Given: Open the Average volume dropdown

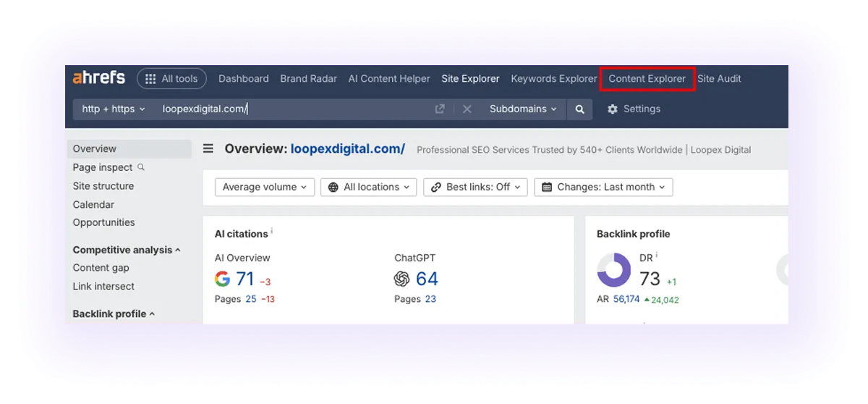Looking at the screenshot, I should [x=265, y=187].
